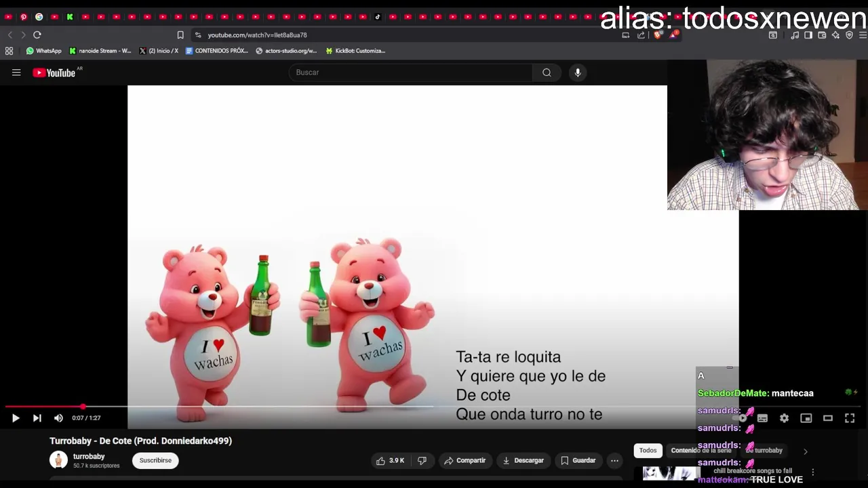Switch to miniplayer mode
Viewport: 868px width, 488px height.
pos(806,418)
